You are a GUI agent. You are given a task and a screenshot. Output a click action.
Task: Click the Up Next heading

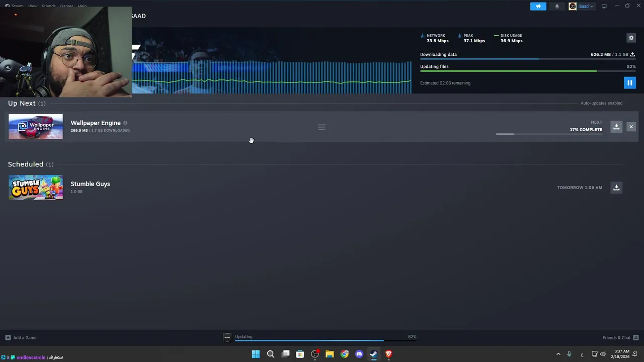(22, 103)
